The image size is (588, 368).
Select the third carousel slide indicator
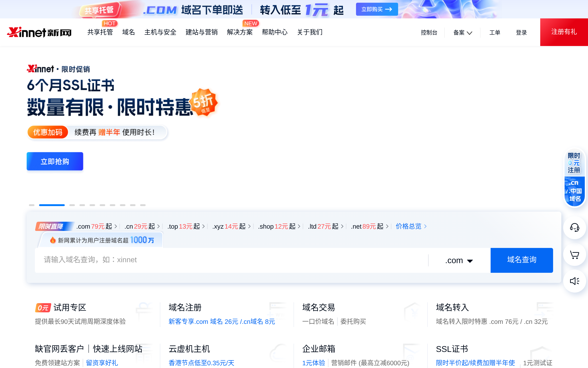(72, 205)
